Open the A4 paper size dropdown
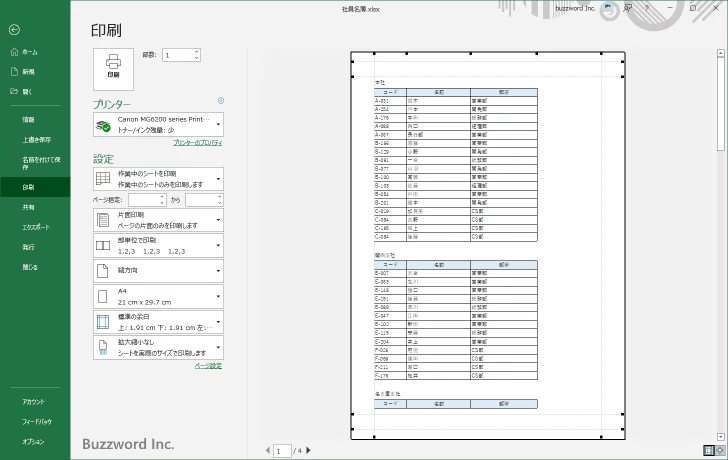The image size is (728, 460). tap(158, 297)
